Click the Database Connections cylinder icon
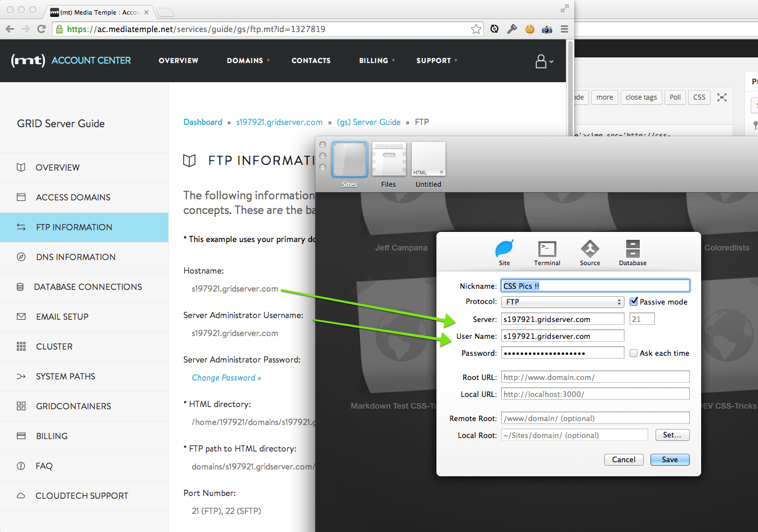 point(20,287)
